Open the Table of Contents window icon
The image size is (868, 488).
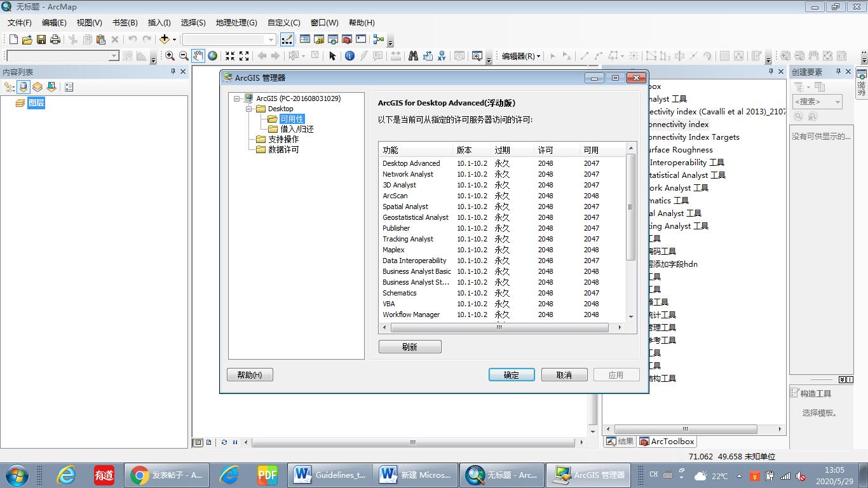pos(305,39)
